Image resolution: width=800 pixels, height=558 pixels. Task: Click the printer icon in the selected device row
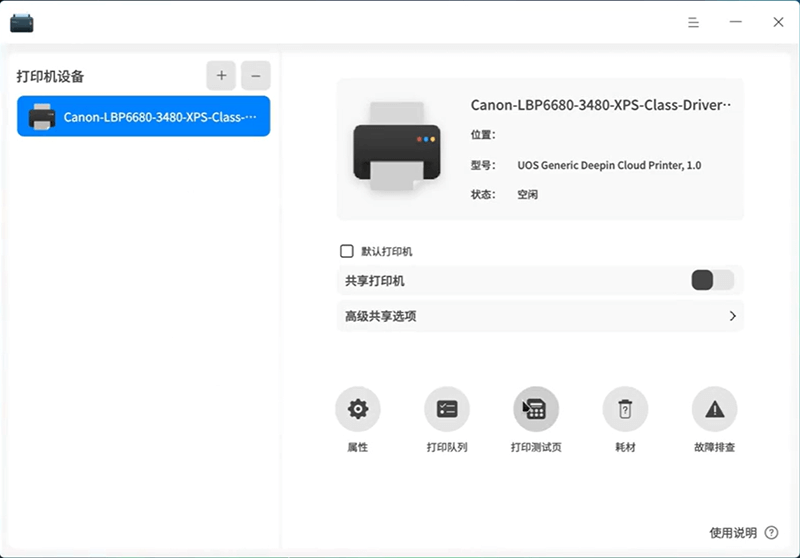[42, 117]
